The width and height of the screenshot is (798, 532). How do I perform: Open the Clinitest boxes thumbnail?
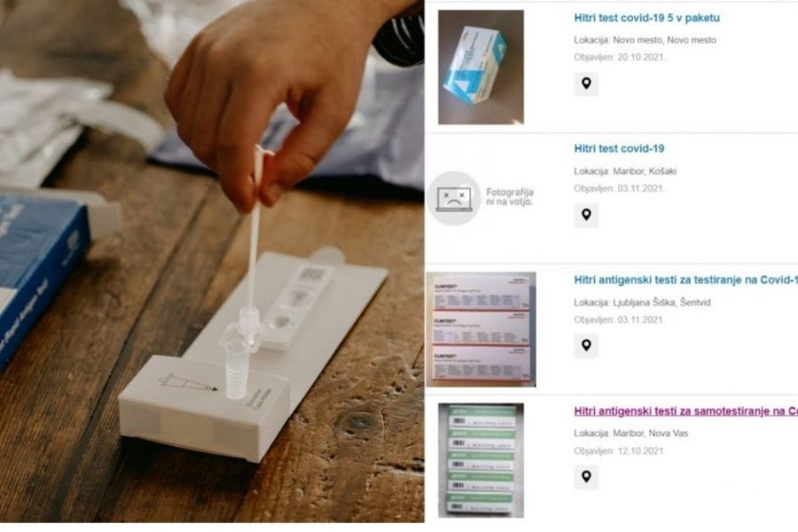[x=481, y=329]
